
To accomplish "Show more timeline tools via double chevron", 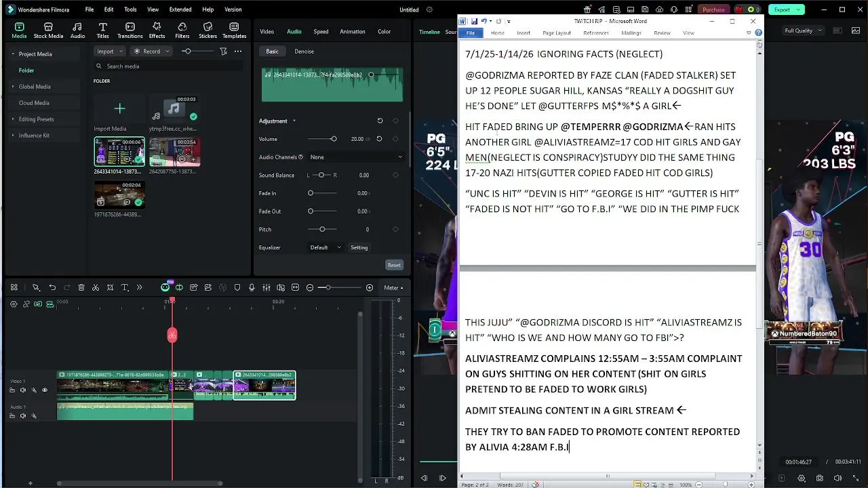I will pos(140,287).
